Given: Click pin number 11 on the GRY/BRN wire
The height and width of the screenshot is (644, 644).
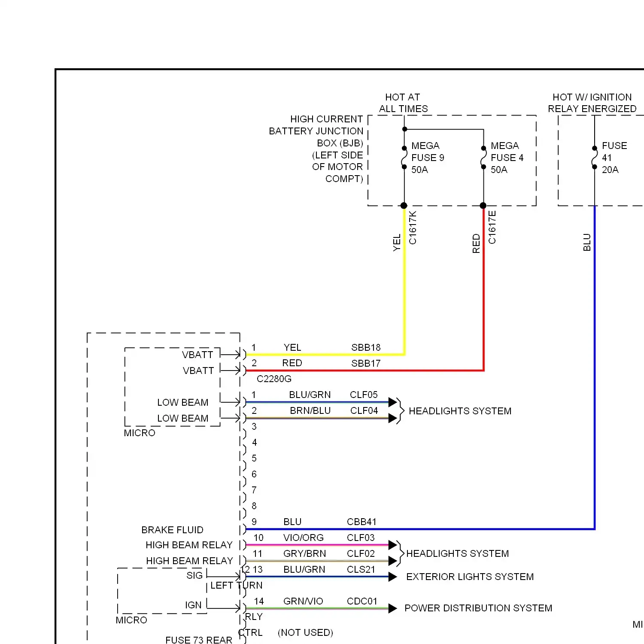Looking at the screenshot, I should (257, 553).
